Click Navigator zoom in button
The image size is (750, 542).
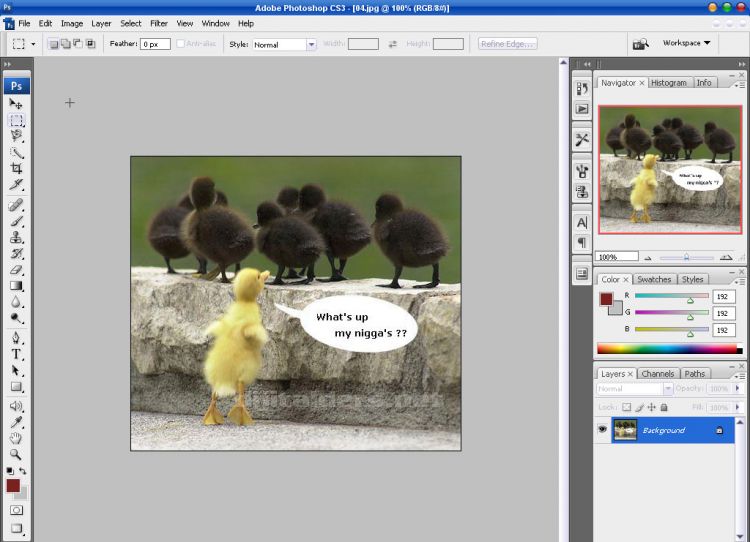(x=726, y=257)
